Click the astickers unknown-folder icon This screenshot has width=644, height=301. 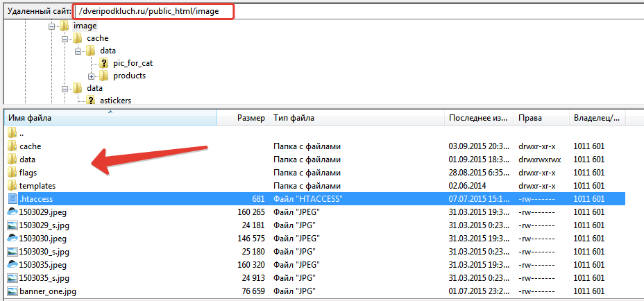(x=90, y=101)
